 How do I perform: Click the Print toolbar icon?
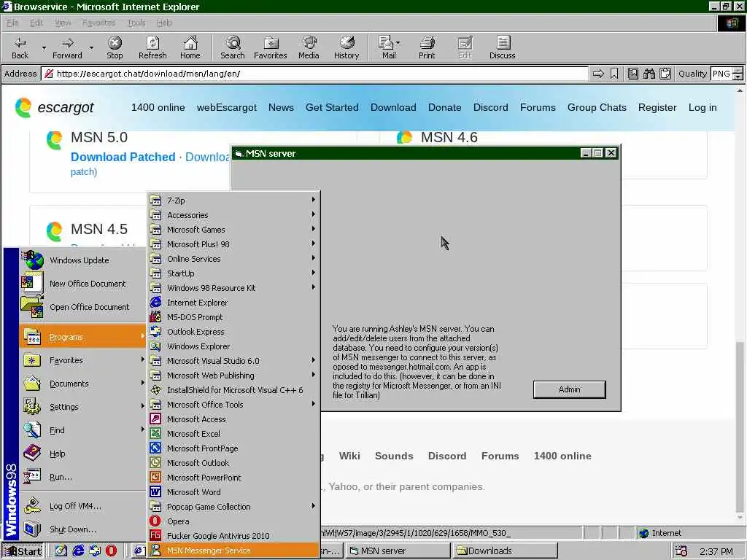[x=427, y=47]
